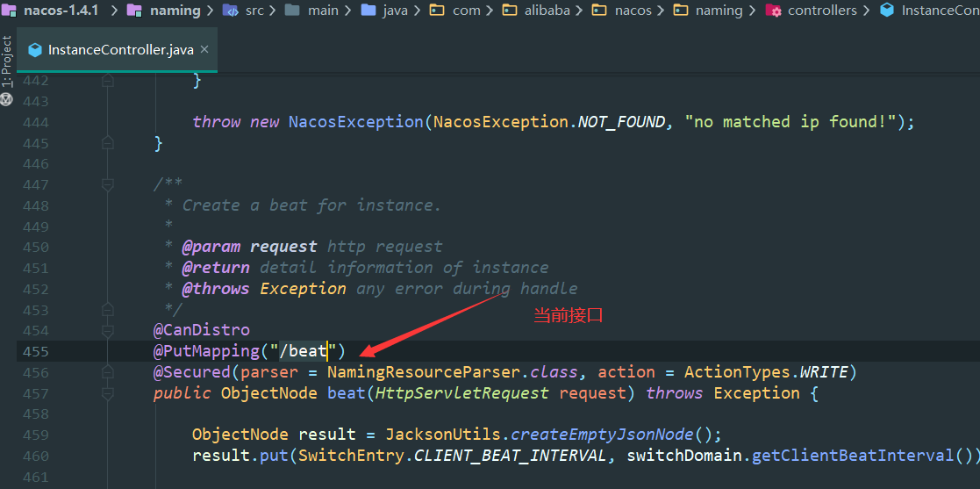Click the @return Javadoc tag
This screenshot has height=489, width=980.
216,269
